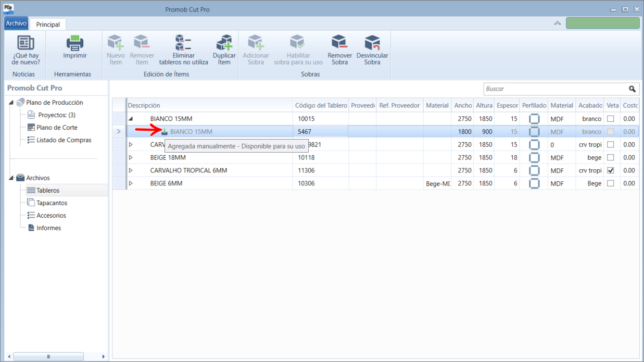Click the leftover icon beside BIANCO 15MM child row

pyautogui.click(x=165, y=132)
